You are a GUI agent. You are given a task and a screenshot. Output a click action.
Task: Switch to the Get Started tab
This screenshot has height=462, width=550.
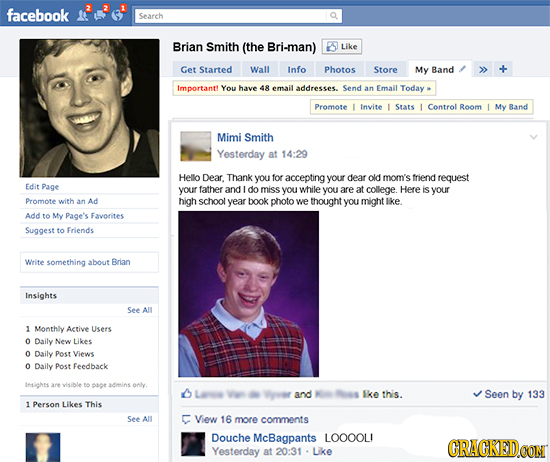[x=206, y=69]
